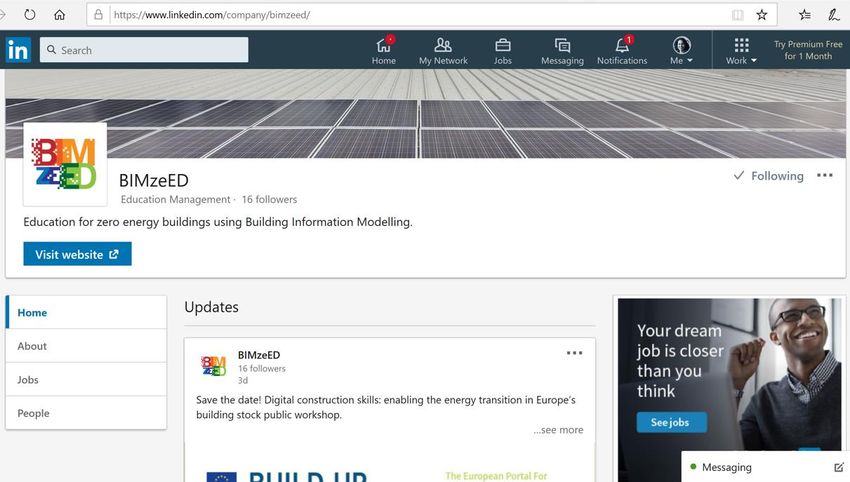Expand the Me profile menu
The height and width of the screenshot is (482, 850).
681,50
